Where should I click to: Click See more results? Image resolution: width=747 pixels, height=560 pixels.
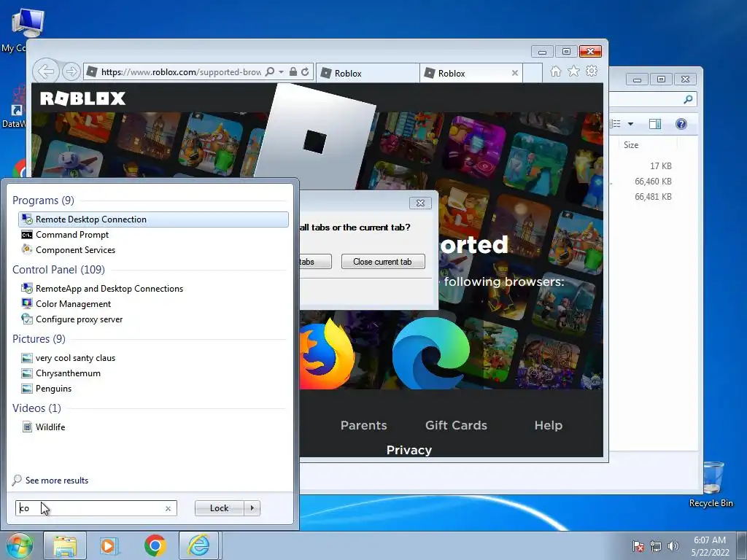click(x=57, y=481)
